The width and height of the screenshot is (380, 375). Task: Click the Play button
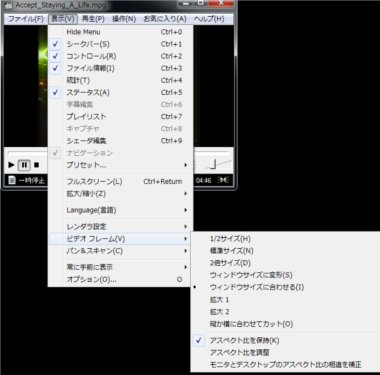coord(11,165)
